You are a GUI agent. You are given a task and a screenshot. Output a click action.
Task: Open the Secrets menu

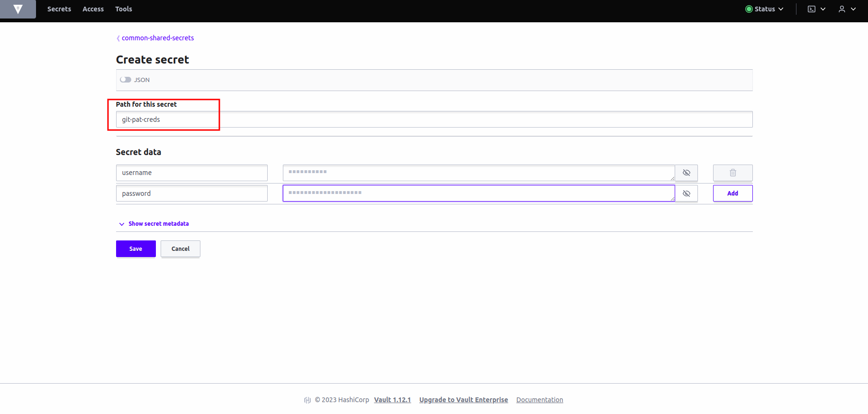pos(59,9)
